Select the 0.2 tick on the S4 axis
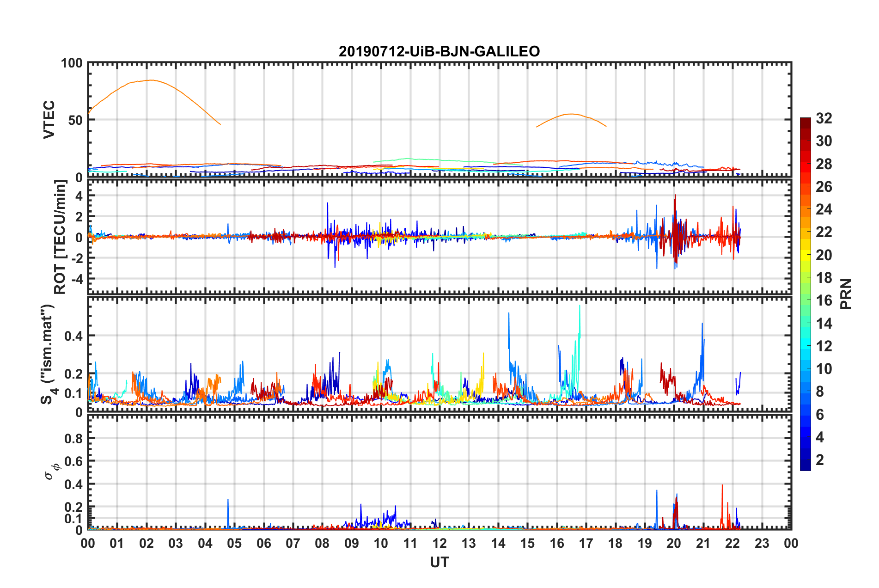This screenshot has width=879, height=588. pos(73,374)
